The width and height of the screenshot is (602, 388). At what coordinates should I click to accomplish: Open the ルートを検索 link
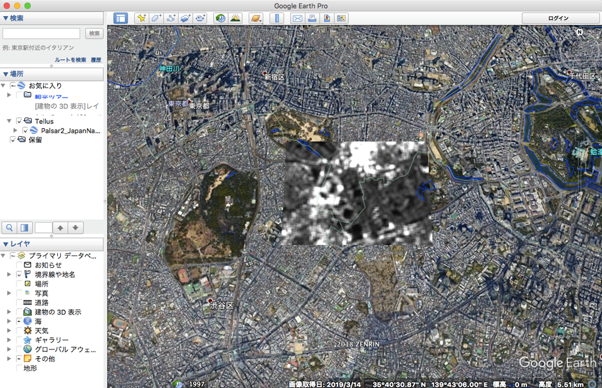point(70,60)
